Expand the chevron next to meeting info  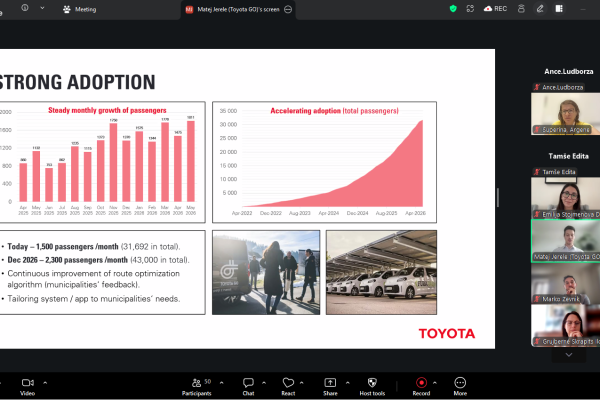(x=42, y=8)
